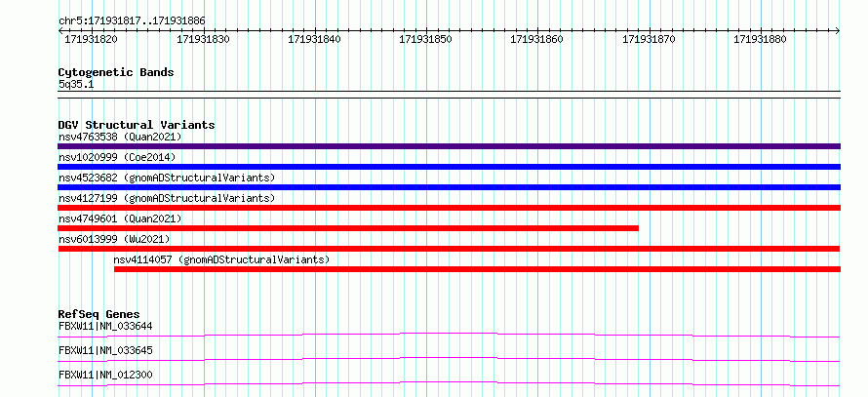The width and height of the screenshot is (868, 397).
Task: Click the Cytogenetic Bands track title
Action: [x=116, y=72]
